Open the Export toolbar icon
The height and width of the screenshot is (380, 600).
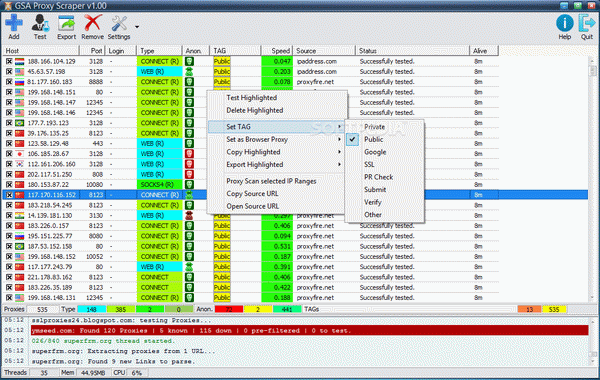(x=66, y=23)
